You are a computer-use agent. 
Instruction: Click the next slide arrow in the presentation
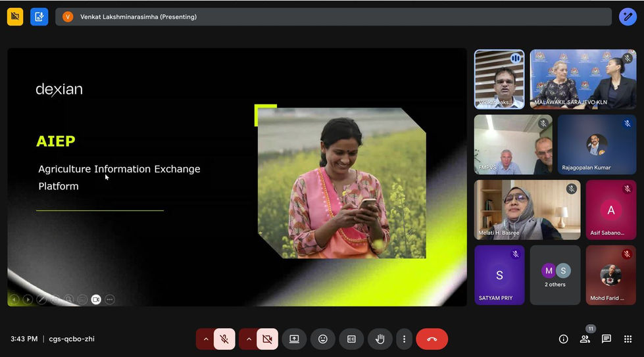(28, 300)
